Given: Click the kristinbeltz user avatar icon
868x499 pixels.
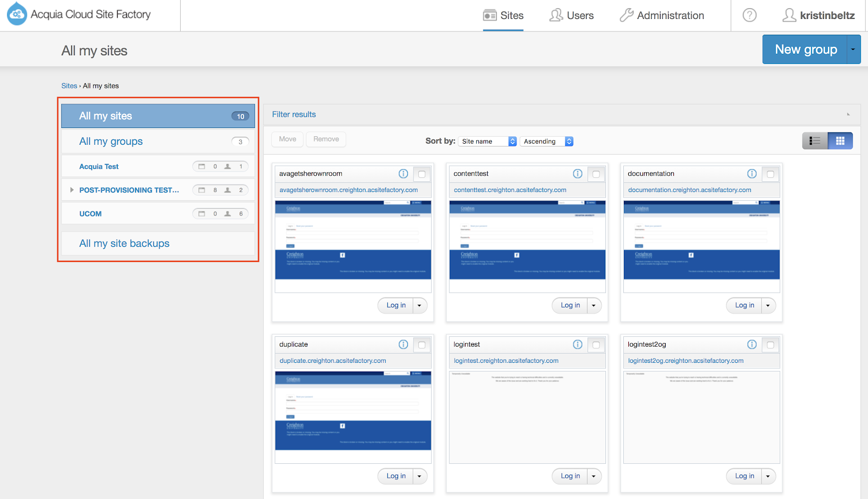Looking at the screenshot, I should [789, 15].
